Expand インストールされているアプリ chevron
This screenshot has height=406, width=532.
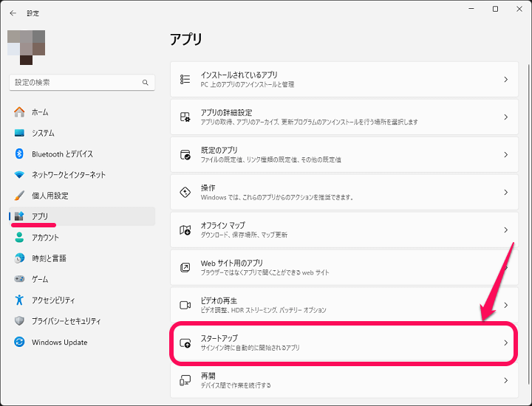click(x=506, y=79)
